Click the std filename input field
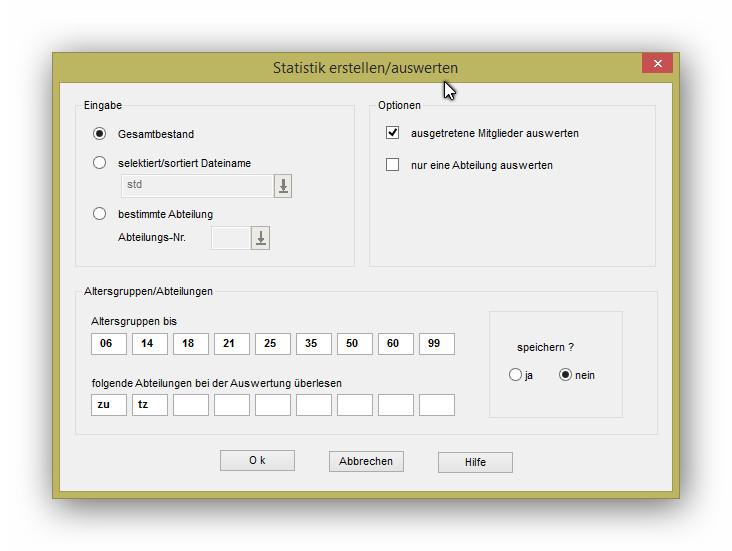The width and height of the screenshot is (732, 551). (x=196, y=186)
